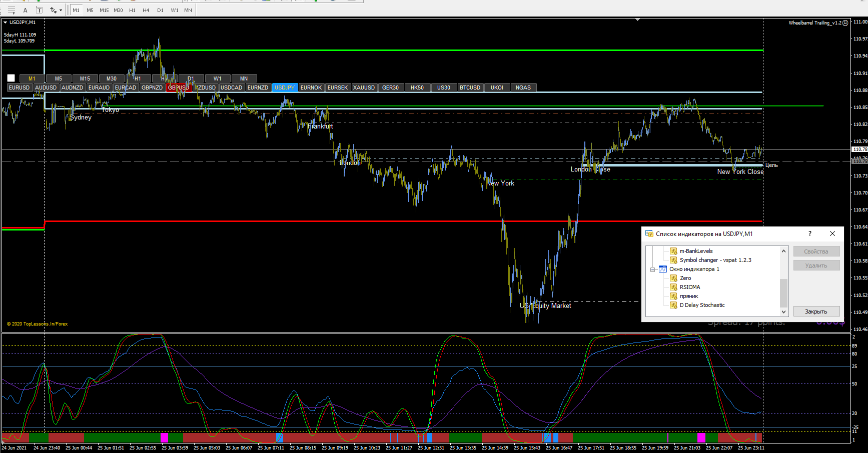Click the indicators list dialog title icon
The height and width of the screenshot is (453, 868).
click(649, 233)
